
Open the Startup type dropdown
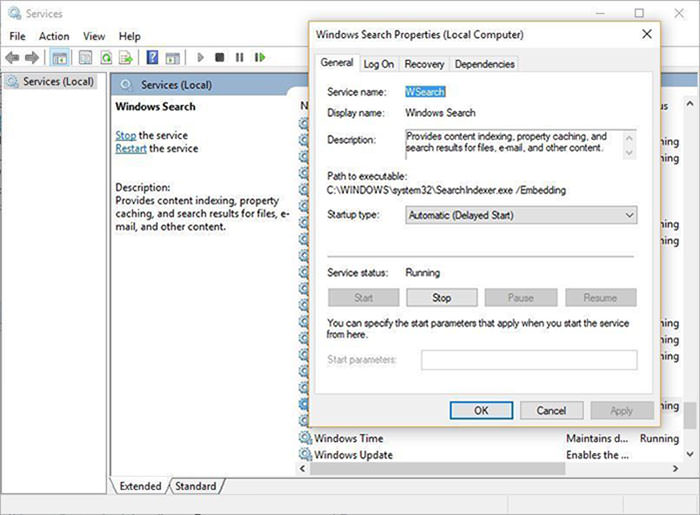click(520, 215)
